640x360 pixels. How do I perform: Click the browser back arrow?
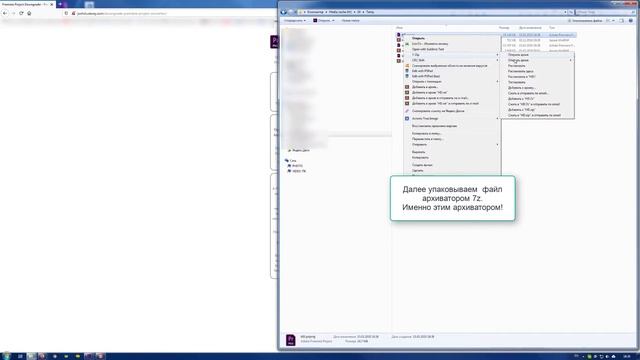tap(5, 13)
